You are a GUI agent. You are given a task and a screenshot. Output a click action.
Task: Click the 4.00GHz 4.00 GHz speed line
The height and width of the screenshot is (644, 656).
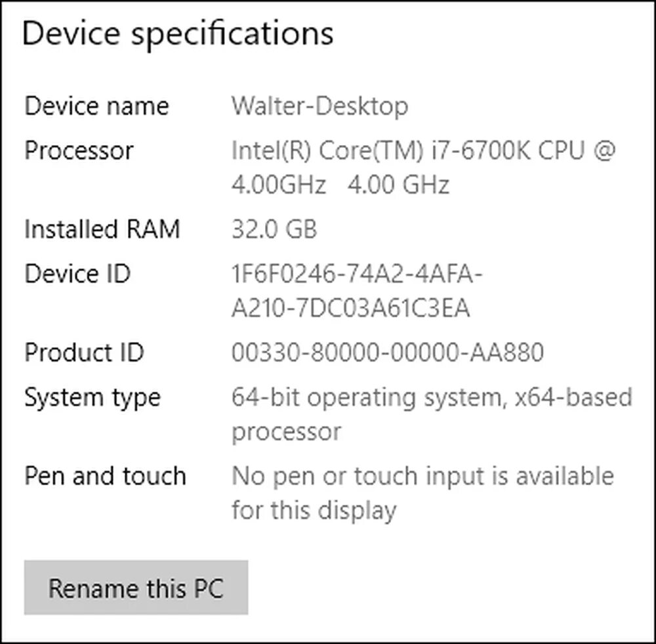pyautogui.click(x=340, y=185)
